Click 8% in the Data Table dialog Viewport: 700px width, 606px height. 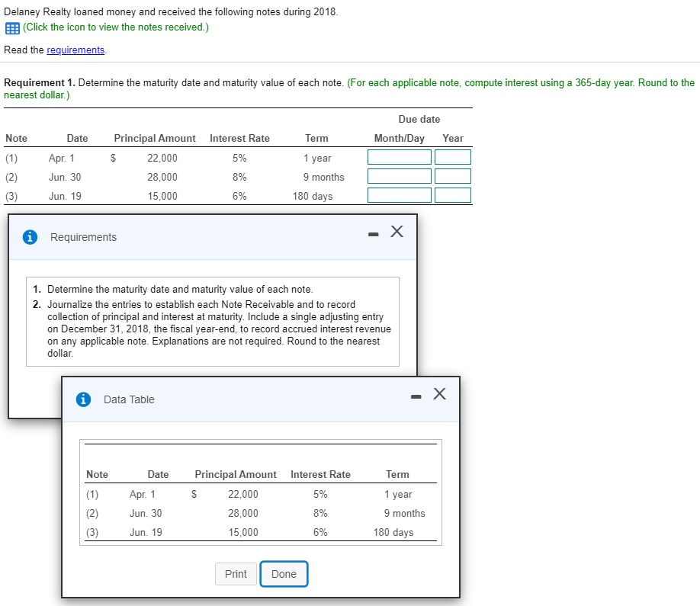(x=320, y=514)
